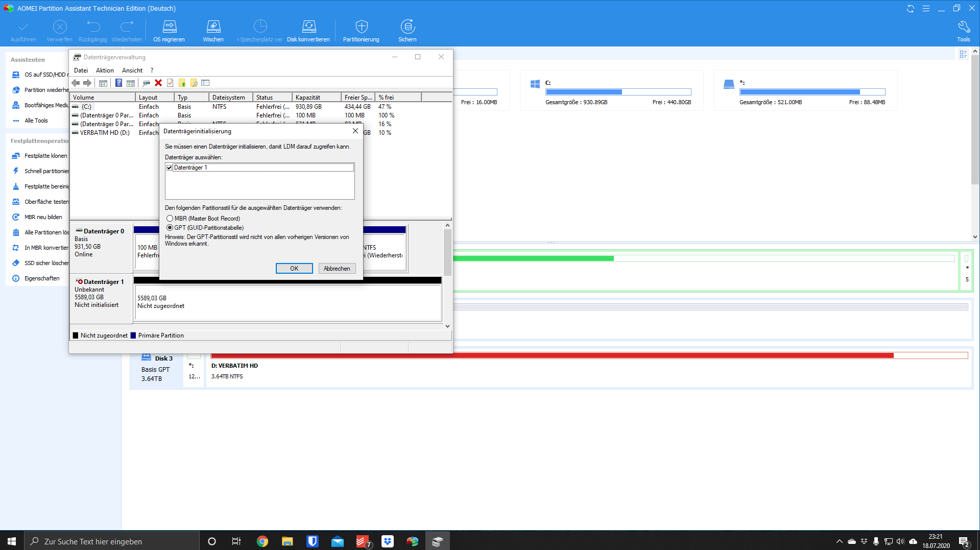The image size is (980, 550).
Task: Open the Dropbox taskbar app
Action: tap(388, 541)
